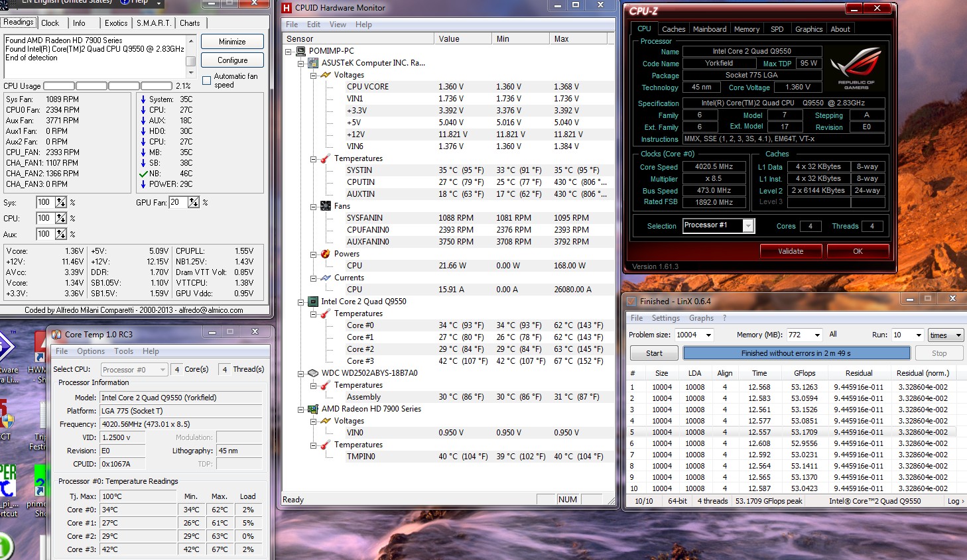967x560 pixels.
Task: Switch to the S.M.A.R.T. tab
Action: tap(154, 23)
